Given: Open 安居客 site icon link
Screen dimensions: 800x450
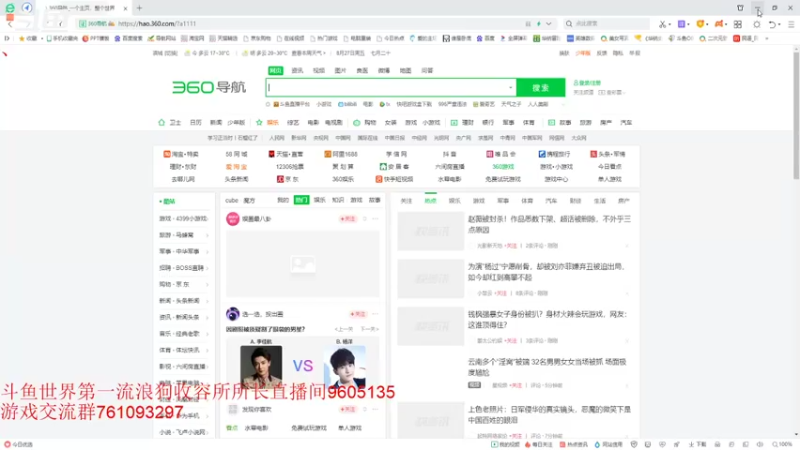Looking at the screenshot, I should pos(383,167).
